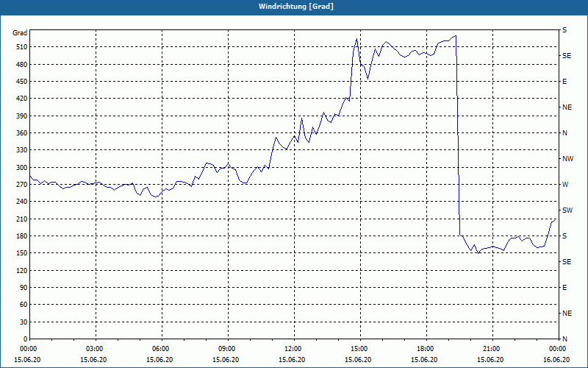Screen dimensions: 588x368
Task: Select the 18:00 time label
Action: (424, 348)
